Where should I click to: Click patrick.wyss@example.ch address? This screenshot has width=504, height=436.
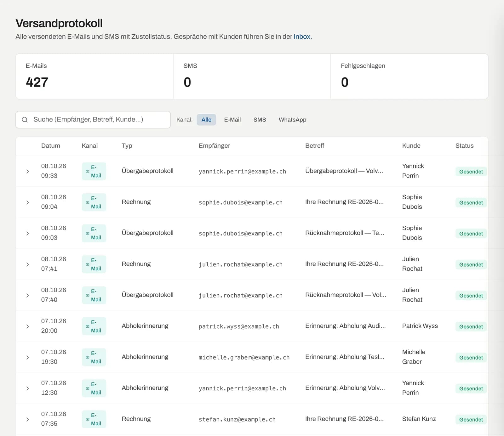pyautogui.click(x=239, y=326)
